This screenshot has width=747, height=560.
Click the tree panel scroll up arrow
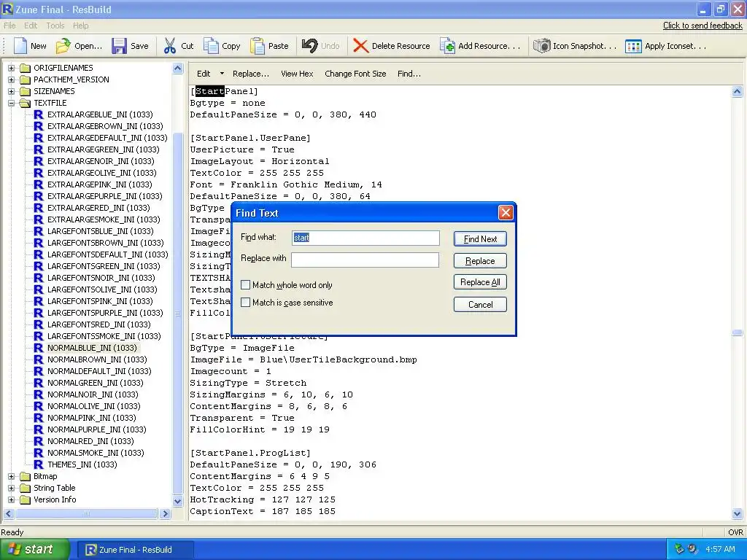178,68
